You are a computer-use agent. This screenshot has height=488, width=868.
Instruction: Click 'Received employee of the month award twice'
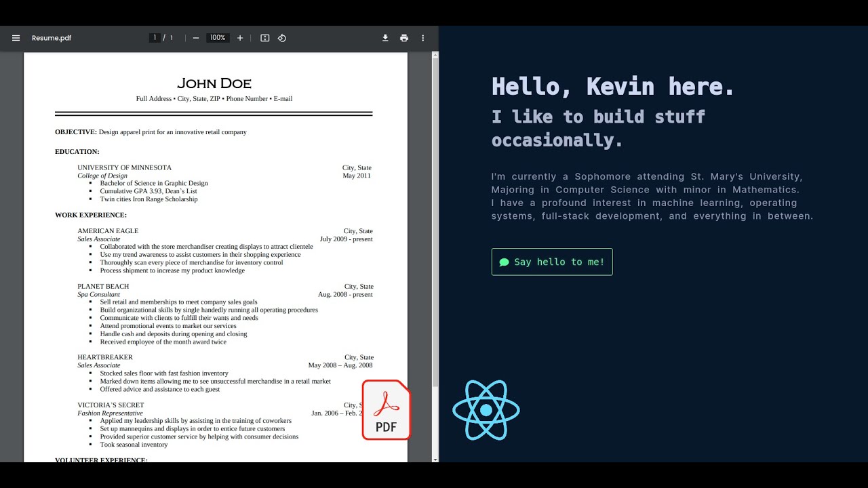tap(163, 342)
